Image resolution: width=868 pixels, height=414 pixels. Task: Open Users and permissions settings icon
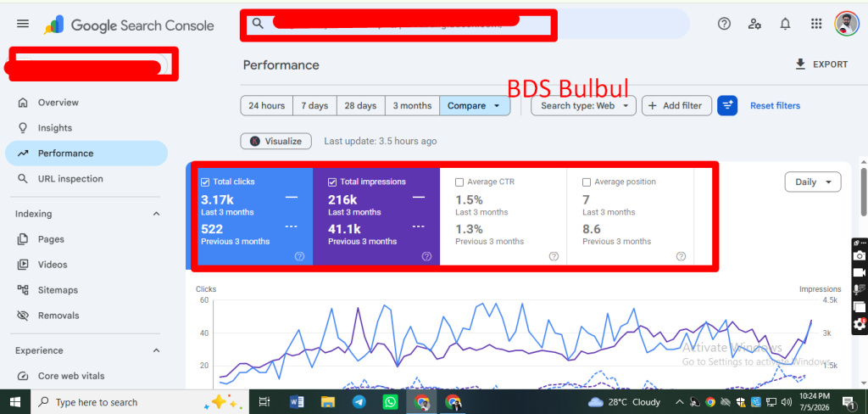point(754,24)
